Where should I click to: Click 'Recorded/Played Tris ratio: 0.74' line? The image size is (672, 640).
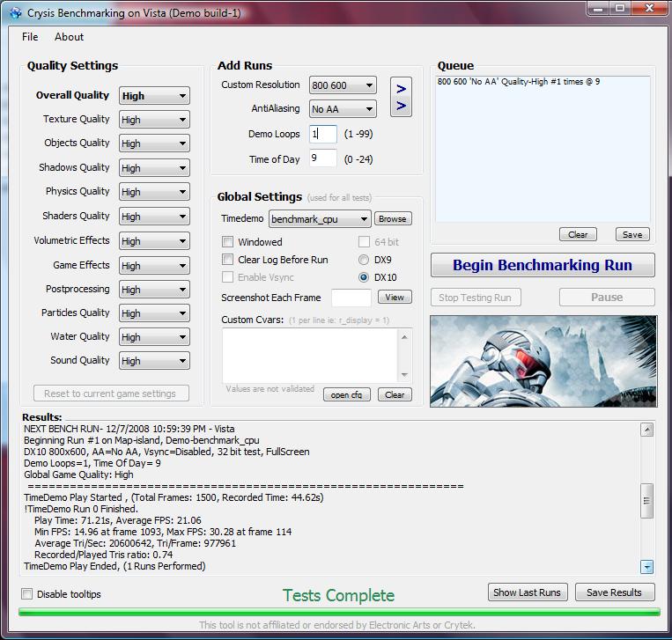104,555
